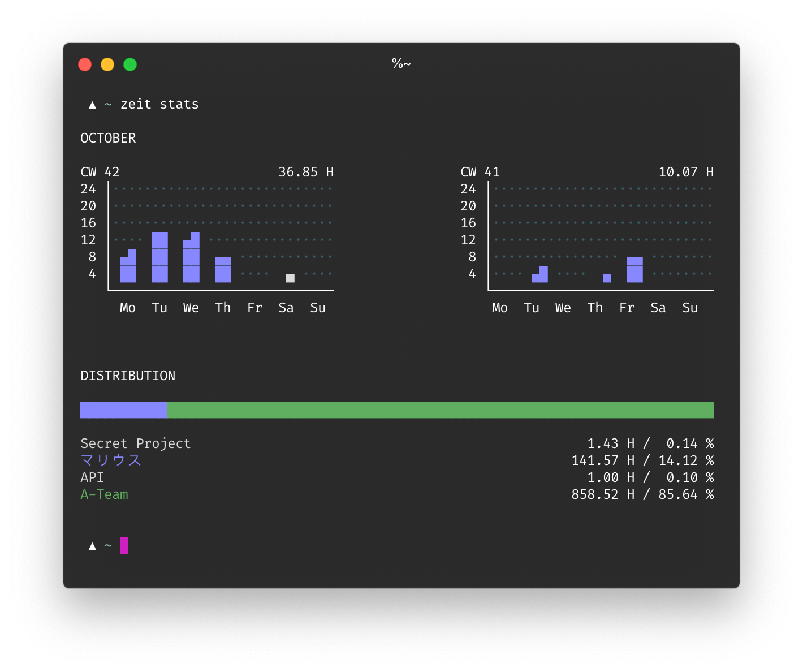Image resolution: width=803 pixels, height=672 pixels.
Task: Select the "API" project label
Action: tap(92, 477)
